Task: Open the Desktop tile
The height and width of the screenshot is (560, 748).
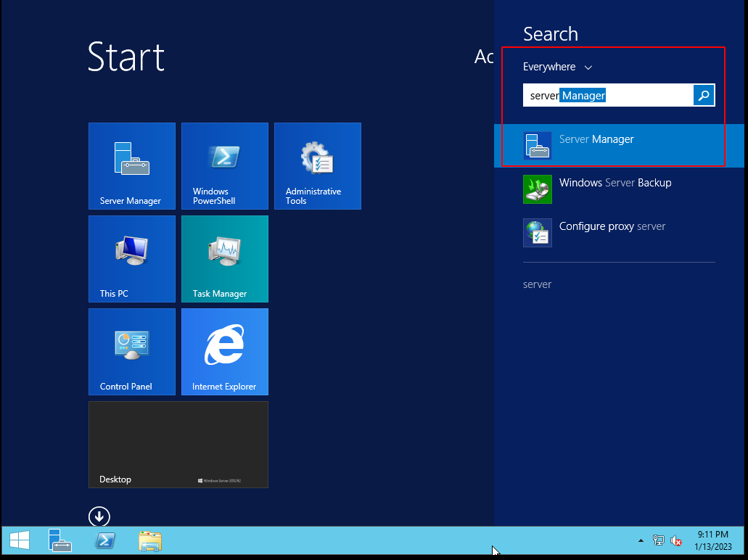Action: point(178,445)
